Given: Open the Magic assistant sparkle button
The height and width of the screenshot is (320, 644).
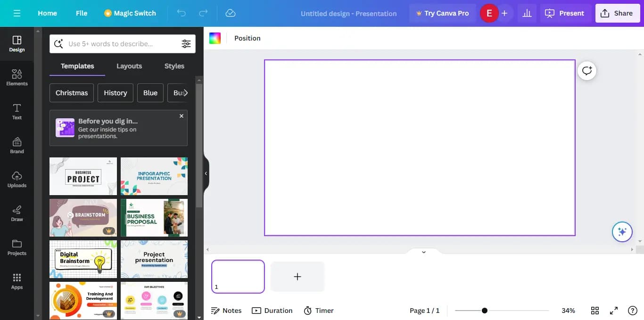Looking at the screenshot, I should 622,232.
